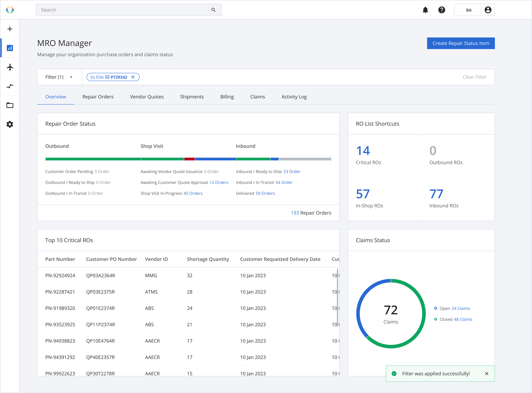The image size is (532, 393).
Task: Click the Shortage Quantity column header
Action: [208, 259]
